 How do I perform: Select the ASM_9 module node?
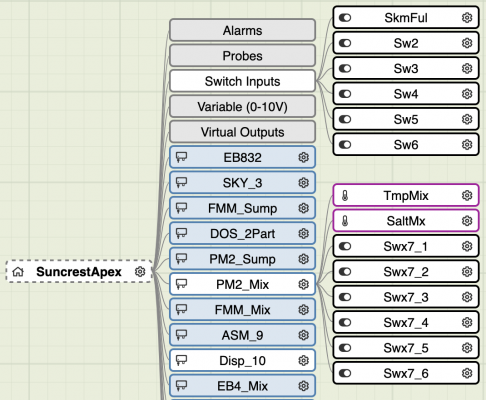pyautogui.click(x=242, y=335)
